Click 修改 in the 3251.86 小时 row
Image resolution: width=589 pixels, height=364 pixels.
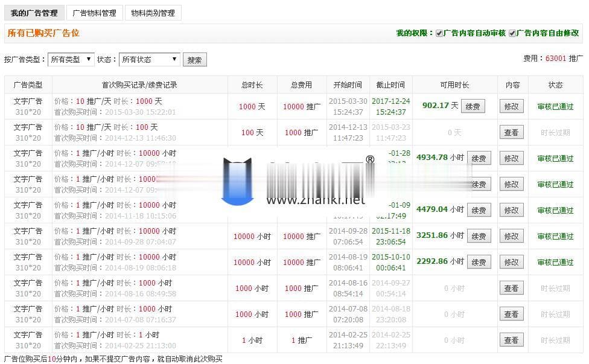coord(511,236)
